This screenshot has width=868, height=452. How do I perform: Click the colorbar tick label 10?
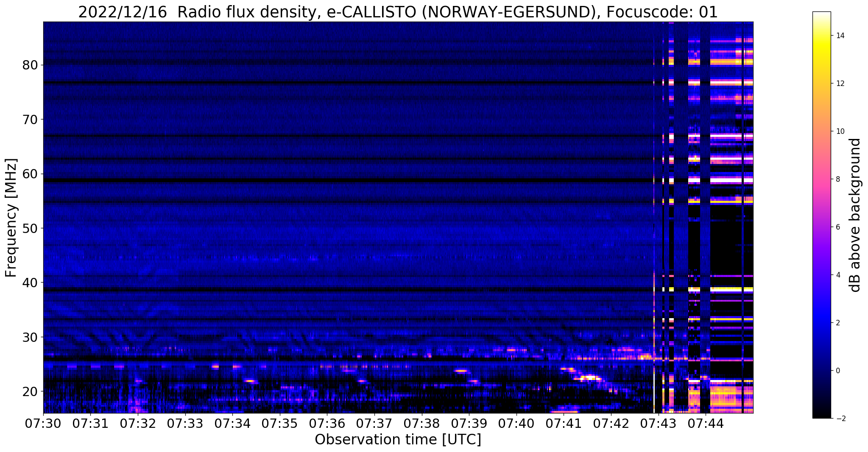(x=840, y=131)
